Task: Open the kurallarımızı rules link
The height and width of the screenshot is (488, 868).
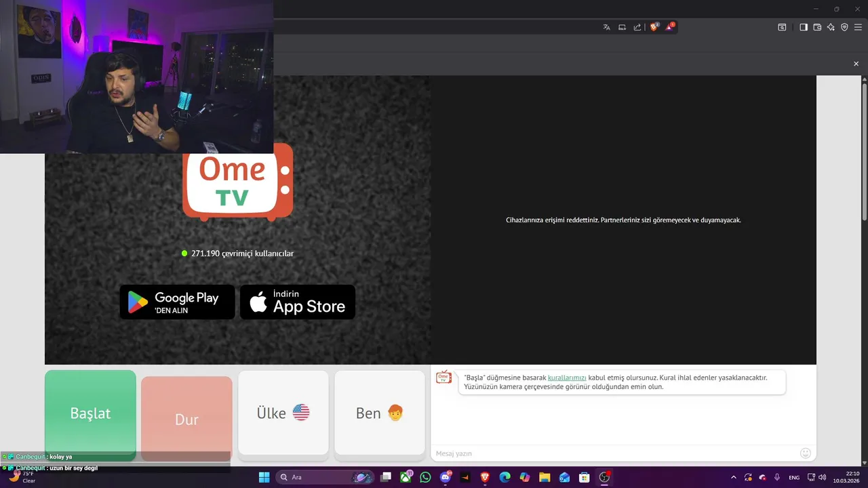Action: pos(567,378)
